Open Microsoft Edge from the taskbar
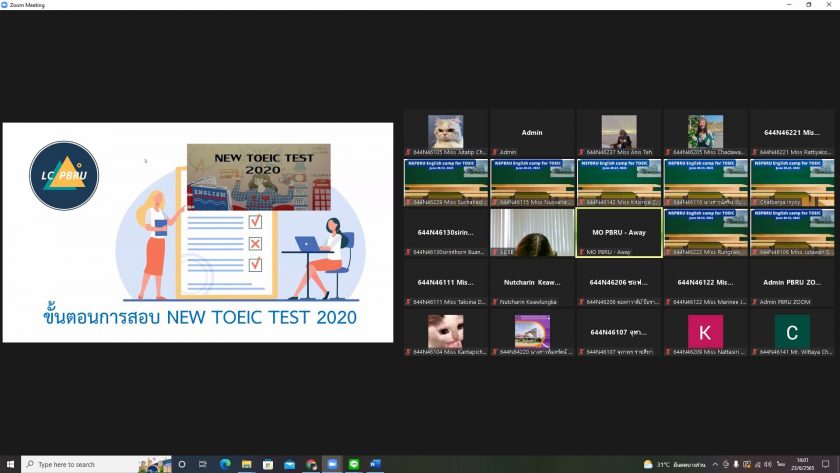The height and width of the screenshot is (473, 840). click(x=225, y=464)
